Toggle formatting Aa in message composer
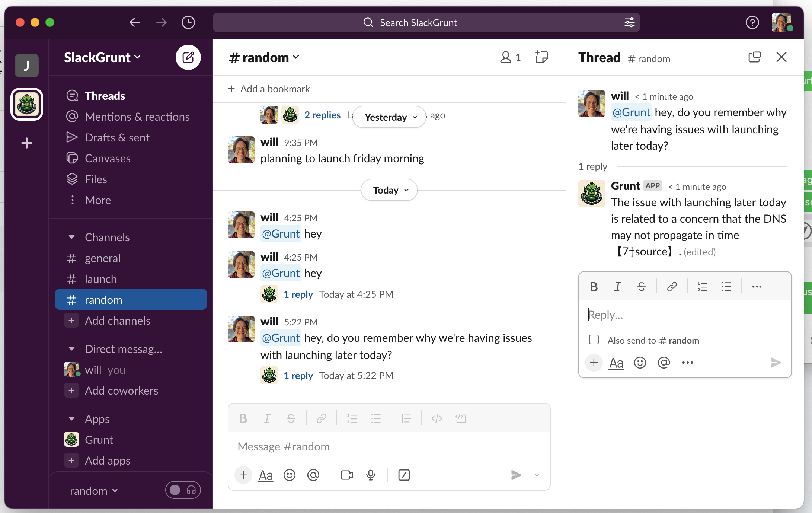 tap(266, 475)
